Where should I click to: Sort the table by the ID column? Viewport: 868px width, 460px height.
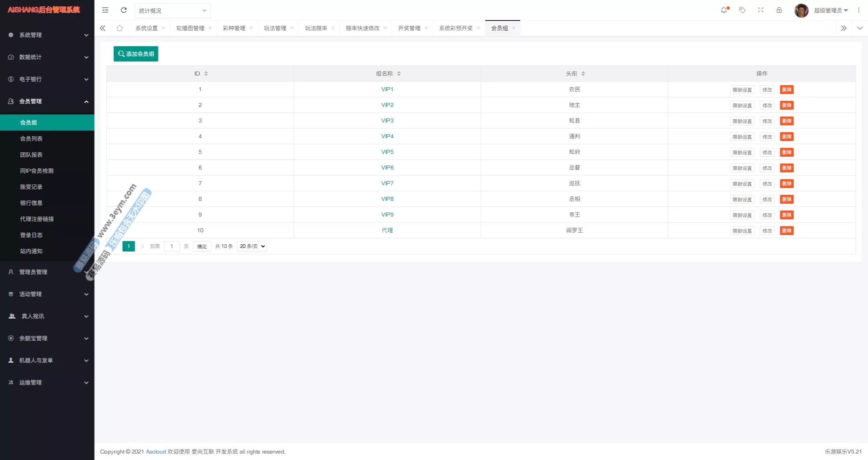[206, 74]
